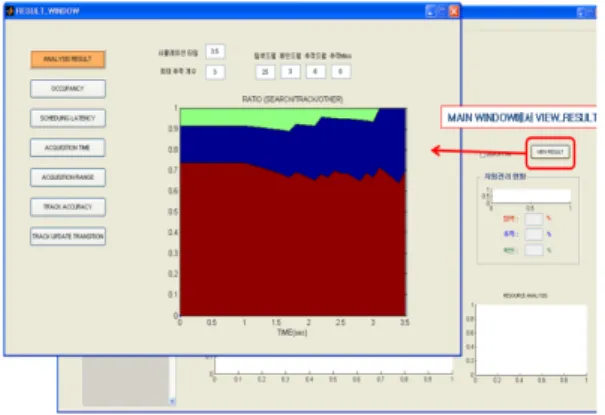Click the simulation time field showing 3.5

tap(215, 51)
